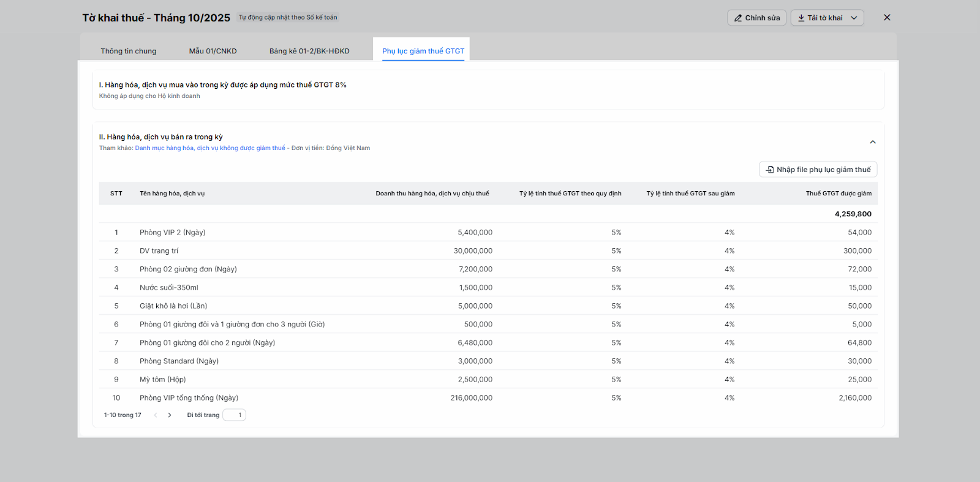Select the Phòng VIP 2 (Ngày) row
This screenshot has width=980, height=482.
[173, 232]
